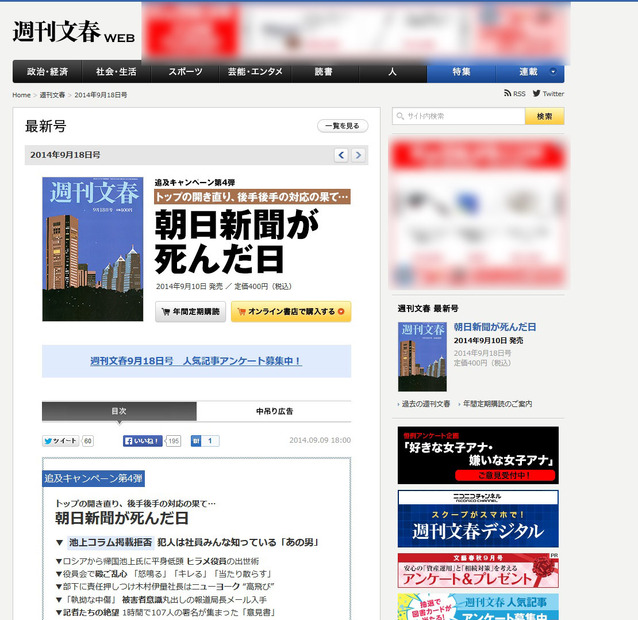638x620 pixels.
Task: Click the ツイート tweet share button
Action: pyautogui.click(x=60, y=440)
